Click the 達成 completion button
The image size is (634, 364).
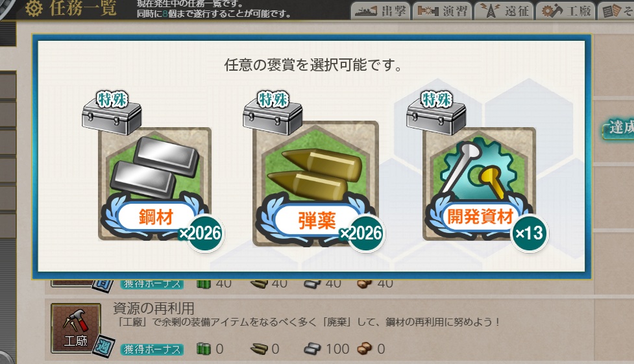618,128
